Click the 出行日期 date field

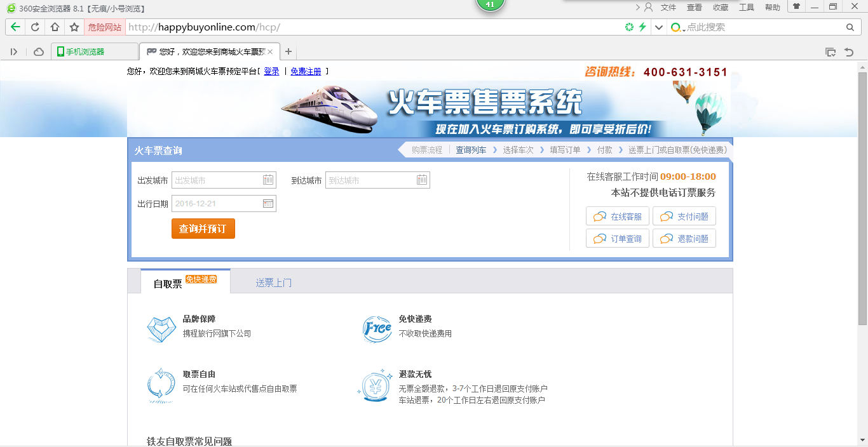point(224,204)
